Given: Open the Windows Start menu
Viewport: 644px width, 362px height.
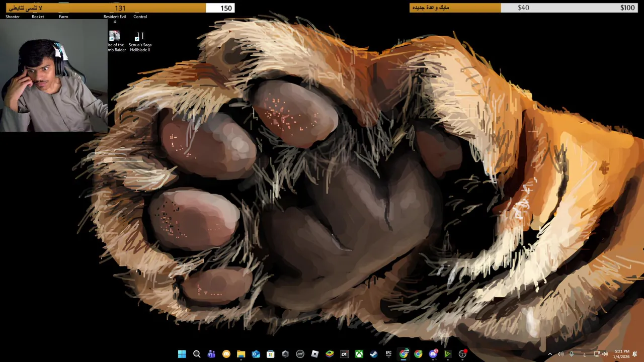Looking at the screenshot, I should (x=182, y=354).
